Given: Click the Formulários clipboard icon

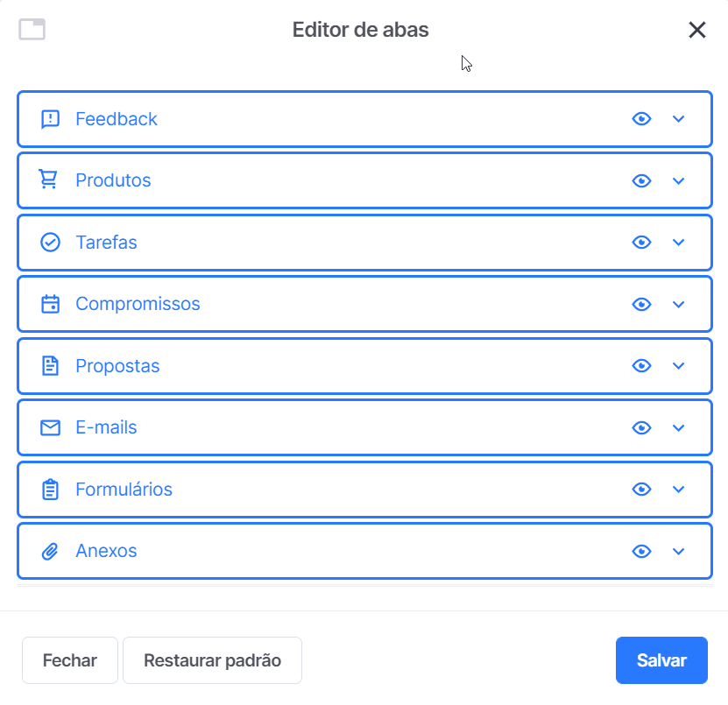Looking at the screenshot, I should [x=50, y=490].
